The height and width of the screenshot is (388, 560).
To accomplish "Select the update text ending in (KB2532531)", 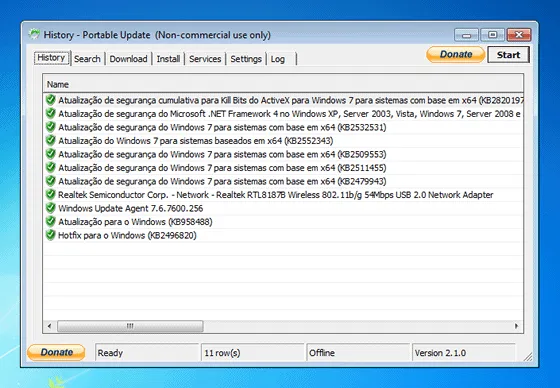I will coord(222,127).
